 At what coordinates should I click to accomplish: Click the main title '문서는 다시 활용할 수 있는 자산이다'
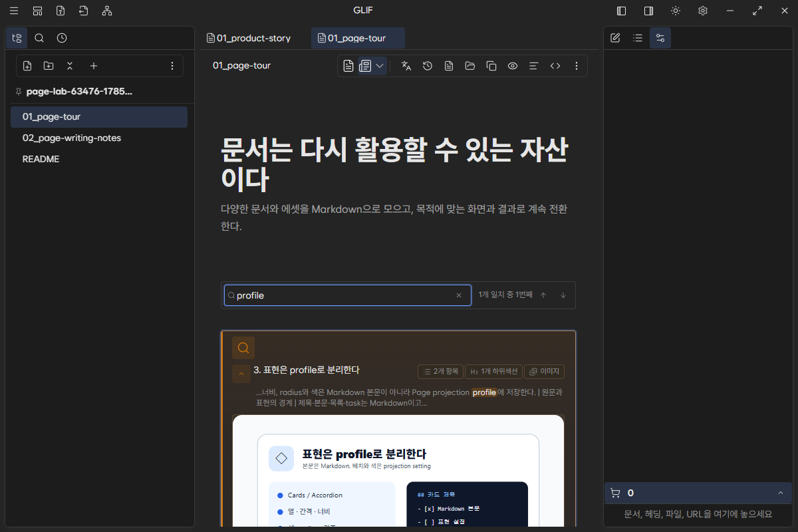click(x=394, y=164)
